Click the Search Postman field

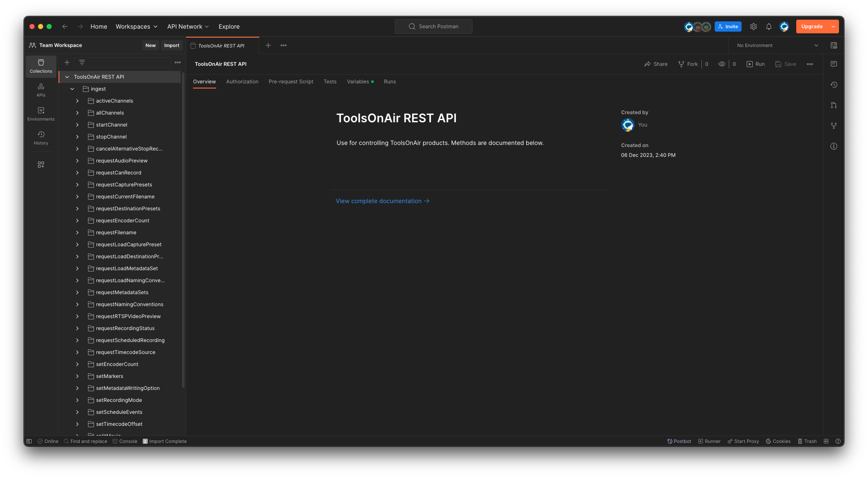(x=434, y=27)
